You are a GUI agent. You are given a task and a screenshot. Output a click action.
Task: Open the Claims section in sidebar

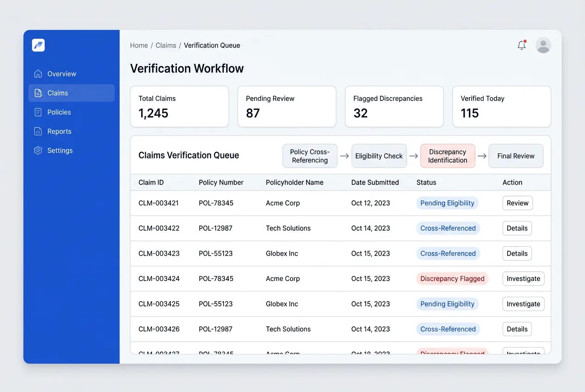[58, 93]
